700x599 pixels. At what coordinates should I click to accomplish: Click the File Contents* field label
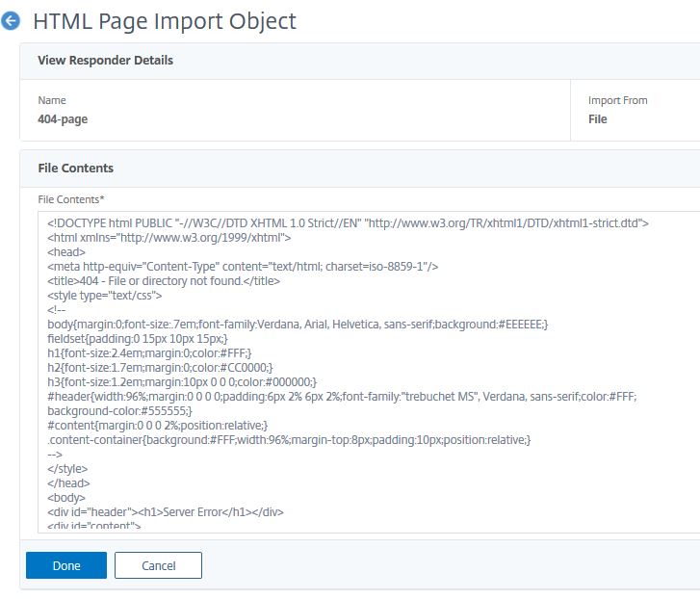tap(71, 199)
